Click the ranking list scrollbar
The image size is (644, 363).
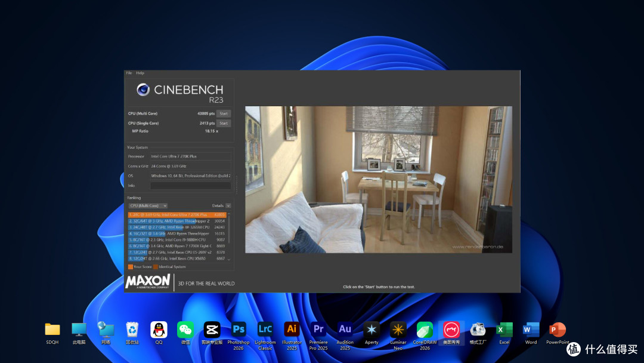(x=229, y=228)
